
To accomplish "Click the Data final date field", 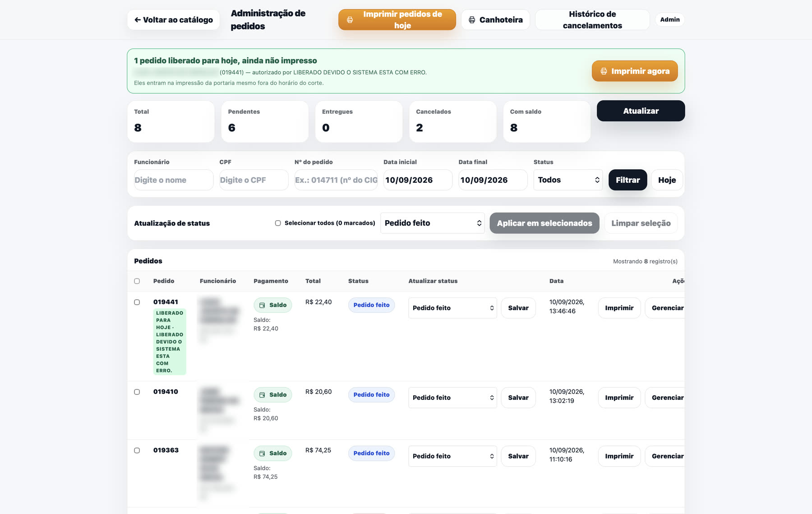I will 493,180.
